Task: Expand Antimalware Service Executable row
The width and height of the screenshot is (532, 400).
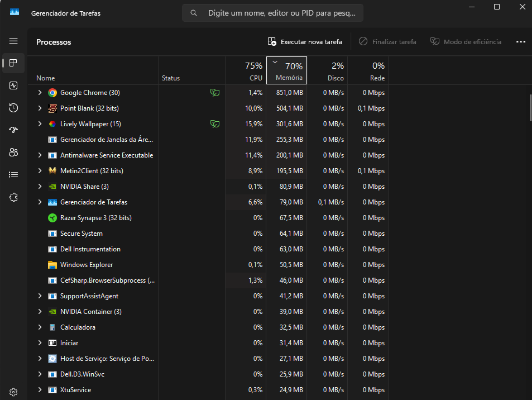Action: pos(40,155)
